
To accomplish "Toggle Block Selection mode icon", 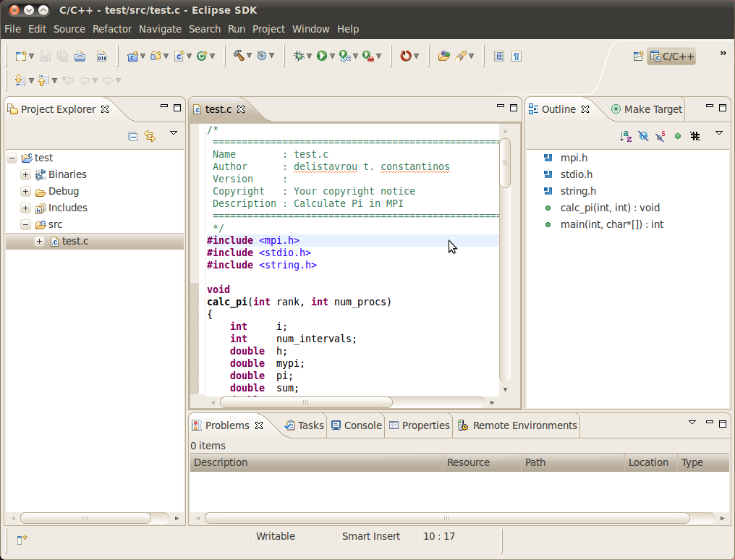I will click(499, 56).
